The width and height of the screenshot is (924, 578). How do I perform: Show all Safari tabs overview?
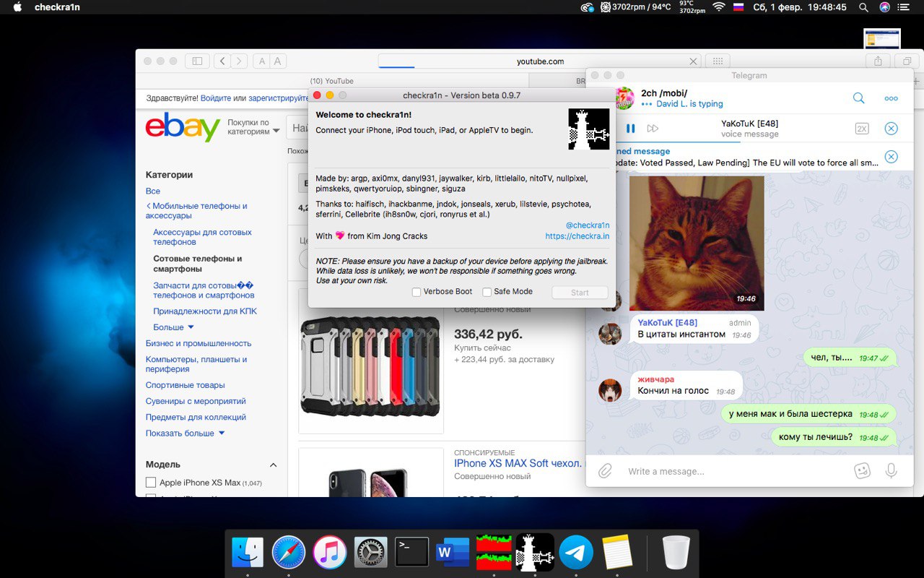tap(907, 61)
